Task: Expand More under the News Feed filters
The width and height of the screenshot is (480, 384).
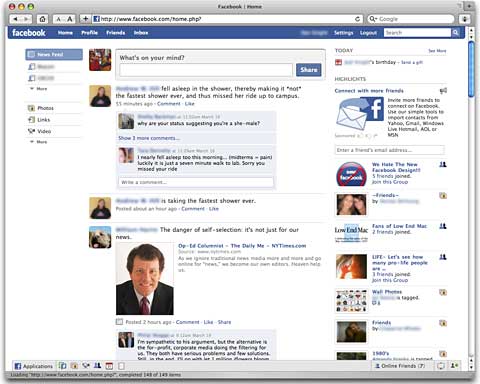Action: tap(39, 89)
